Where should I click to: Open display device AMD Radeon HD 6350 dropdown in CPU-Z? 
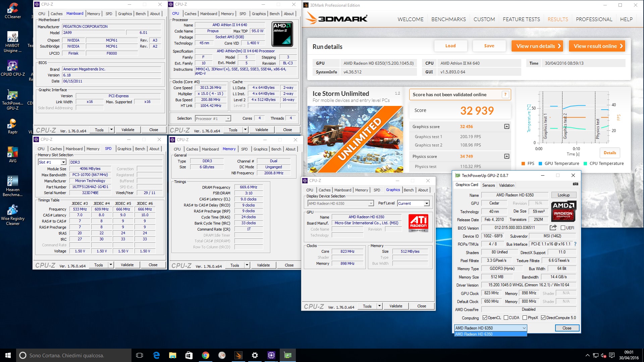(341, 203)
